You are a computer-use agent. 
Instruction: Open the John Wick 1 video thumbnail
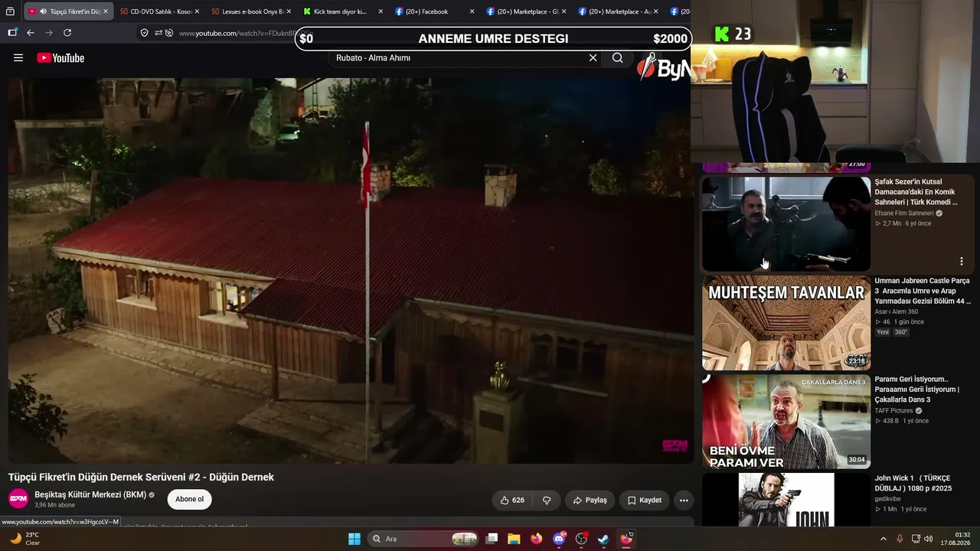(786, 500)
